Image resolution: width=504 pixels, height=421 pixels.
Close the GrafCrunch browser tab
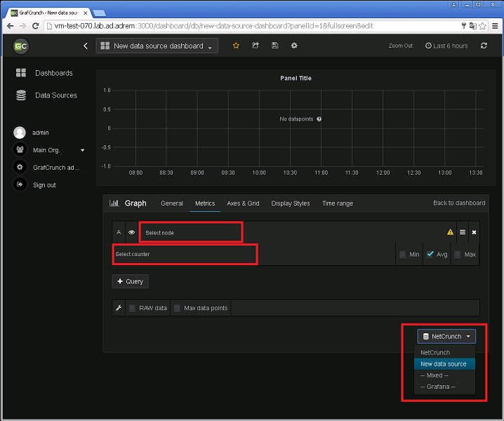coord(85,13)
